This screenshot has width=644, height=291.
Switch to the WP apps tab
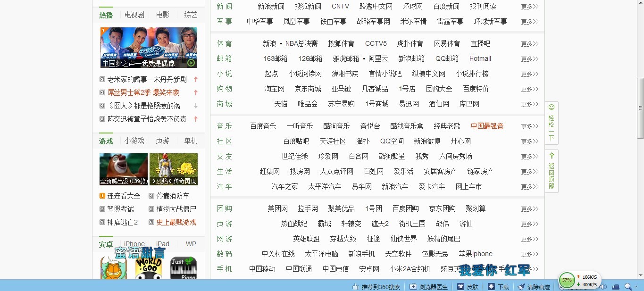191,244
